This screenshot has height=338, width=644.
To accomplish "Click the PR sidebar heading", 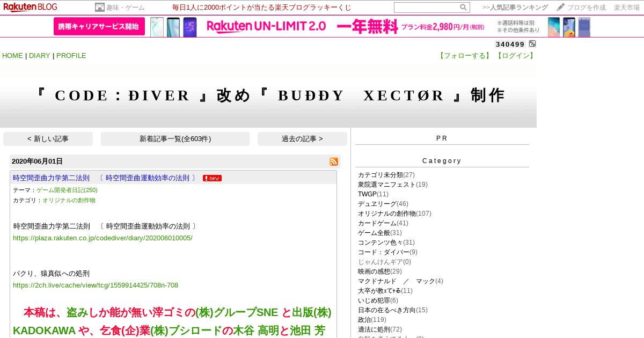I will [442, 138].
